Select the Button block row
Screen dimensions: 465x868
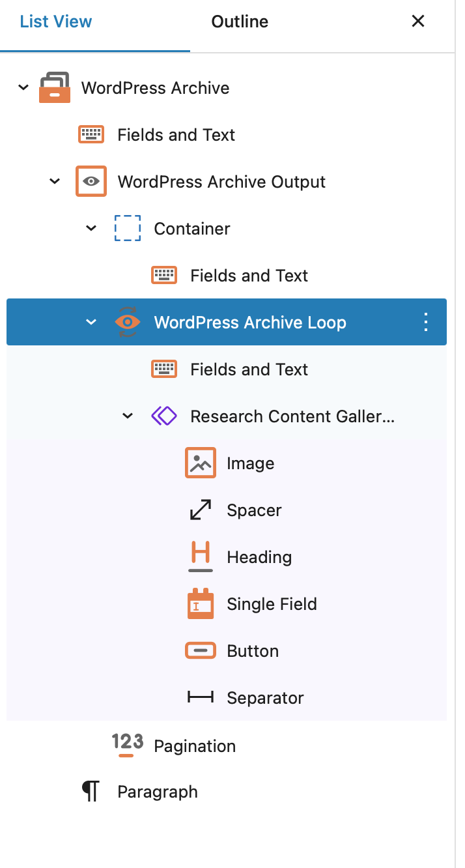227,651
